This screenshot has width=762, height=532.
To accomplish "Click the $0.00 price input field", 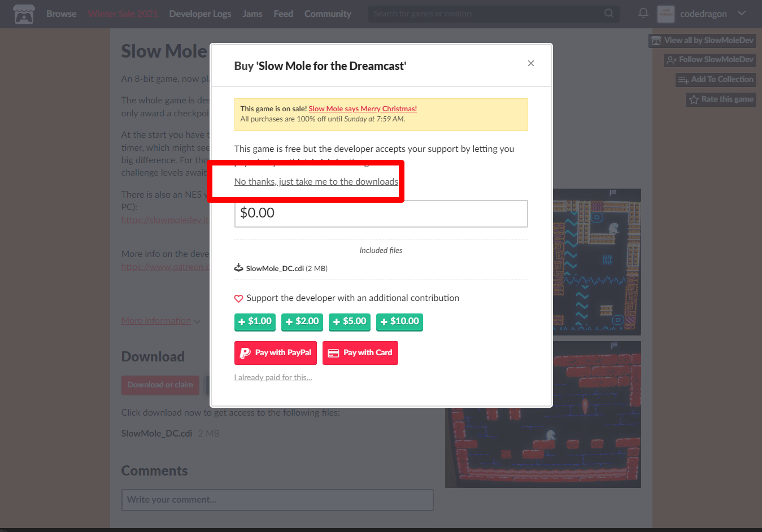I will (x=381, y=213).
